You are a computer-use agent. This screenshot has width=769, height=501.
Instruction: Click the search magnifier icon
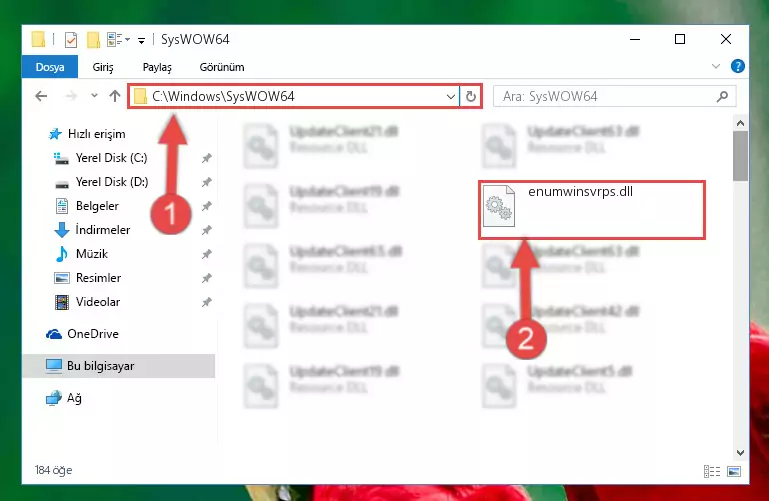tap(722, 97)
